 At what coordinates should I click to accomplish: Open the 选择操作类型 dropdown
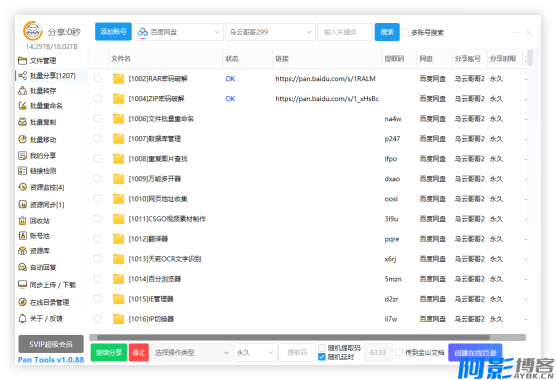pyautogui.click(x=191, y=353)
